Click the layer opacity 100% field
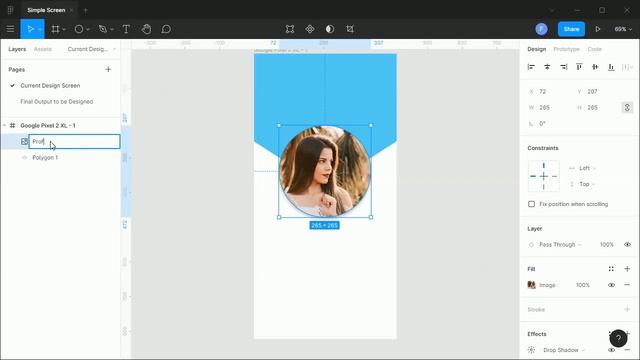Viewport: 640px width, 360px height. click(607, 244)
